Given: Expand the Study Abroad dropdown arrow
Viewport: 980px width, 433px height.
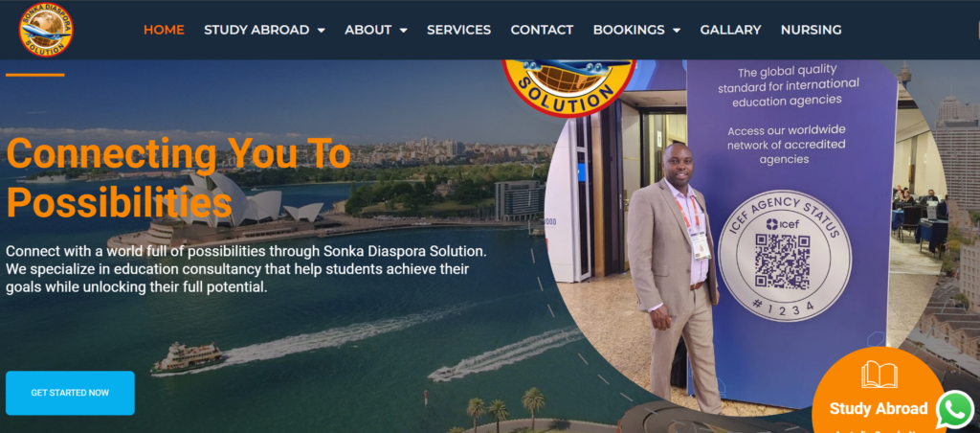Looking at the screenshot, I should 322,30.
